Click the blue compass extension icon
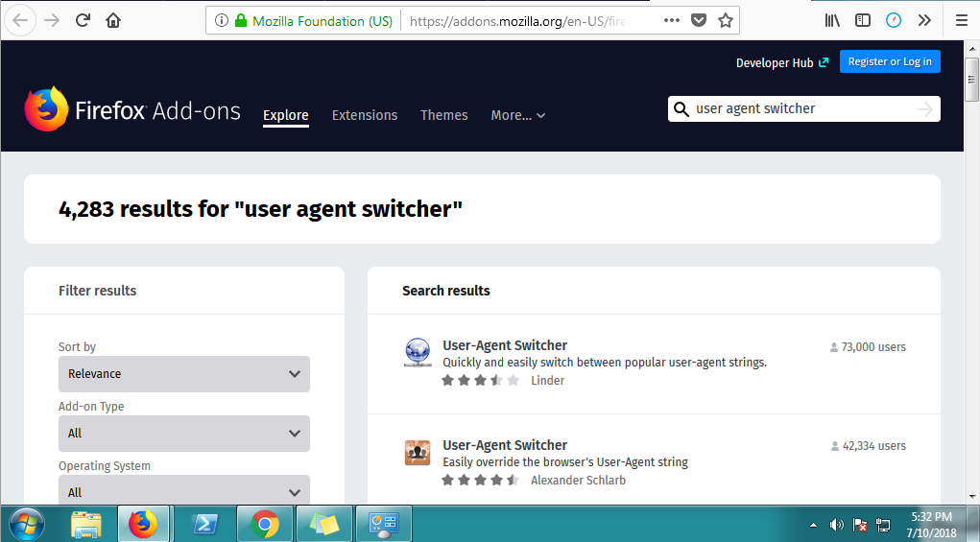Image resolution: width=980 pixels, height=542 pixels. [x=894, y=20]
